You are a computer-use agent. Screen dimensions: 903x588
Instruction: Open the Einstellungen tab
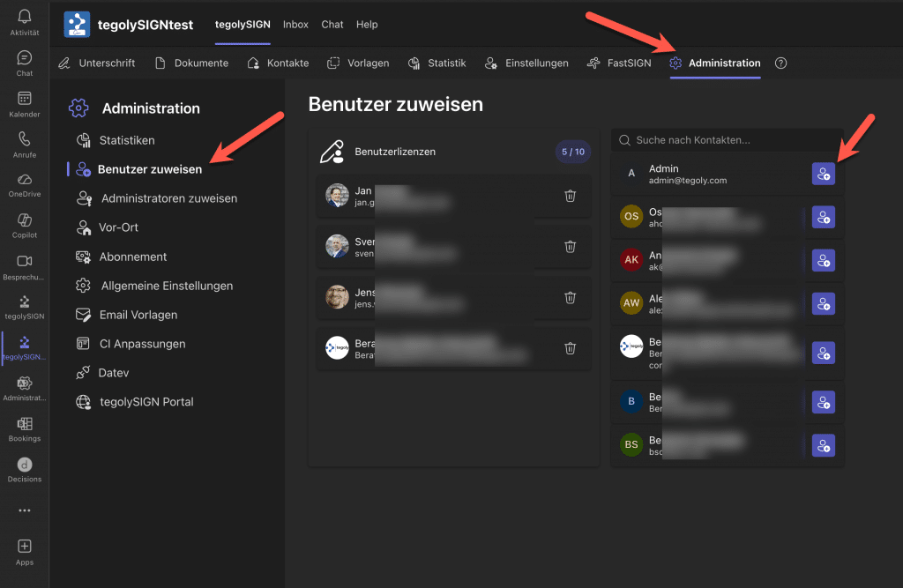(x=526, y=63)
